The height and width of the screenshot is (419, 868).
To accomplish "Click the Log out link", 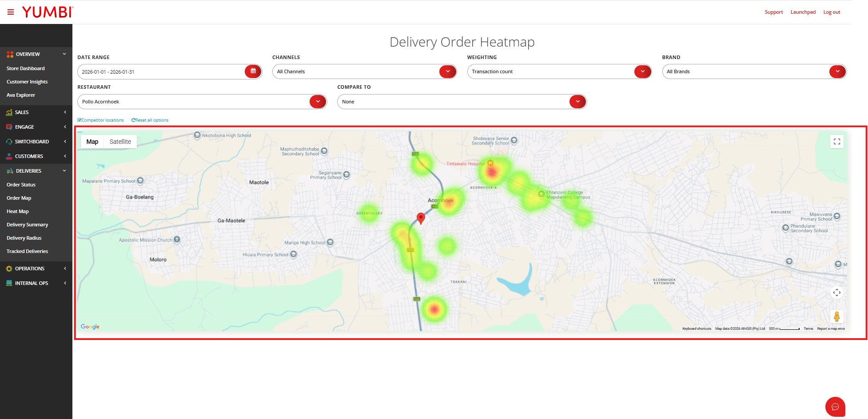I will tap(832, 12).
